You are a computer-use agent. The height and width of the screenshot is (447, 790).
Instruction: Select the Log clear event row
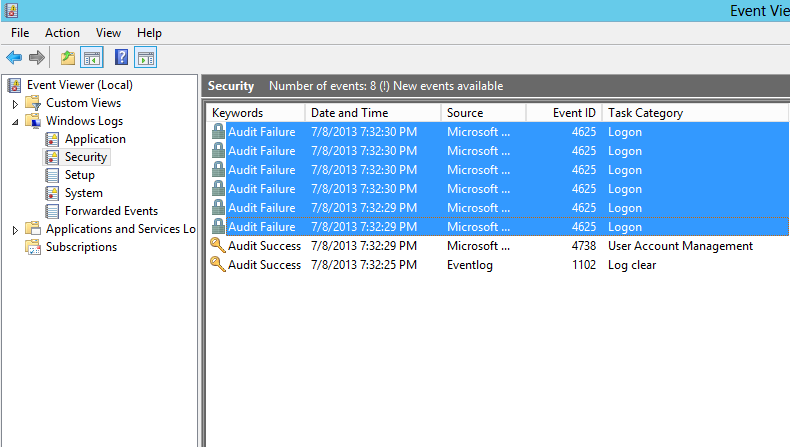tap(498, 265)
